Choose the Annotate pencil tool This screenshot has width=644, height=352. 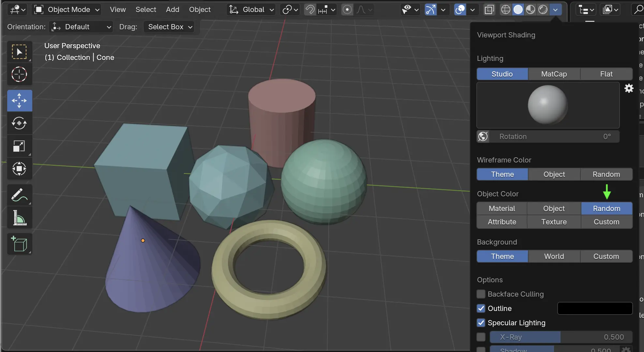(x=19, y=195)
